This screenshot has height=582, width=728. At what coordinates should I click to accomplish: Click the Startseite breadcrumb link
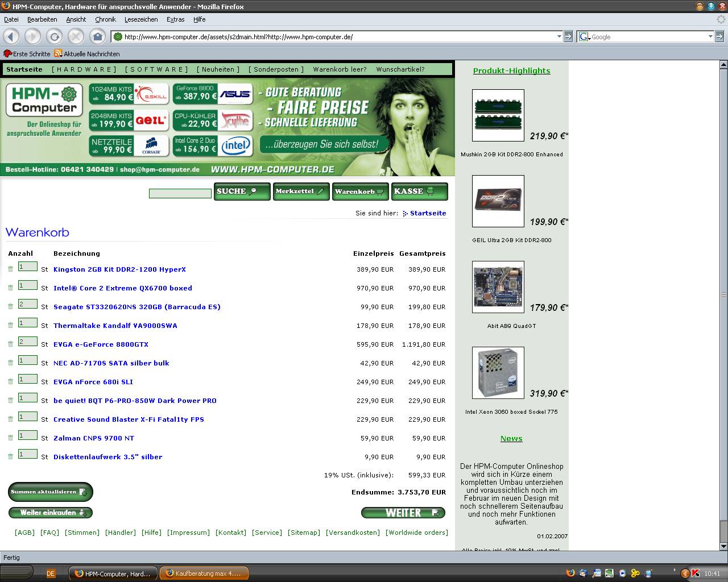tap(428, 213)
